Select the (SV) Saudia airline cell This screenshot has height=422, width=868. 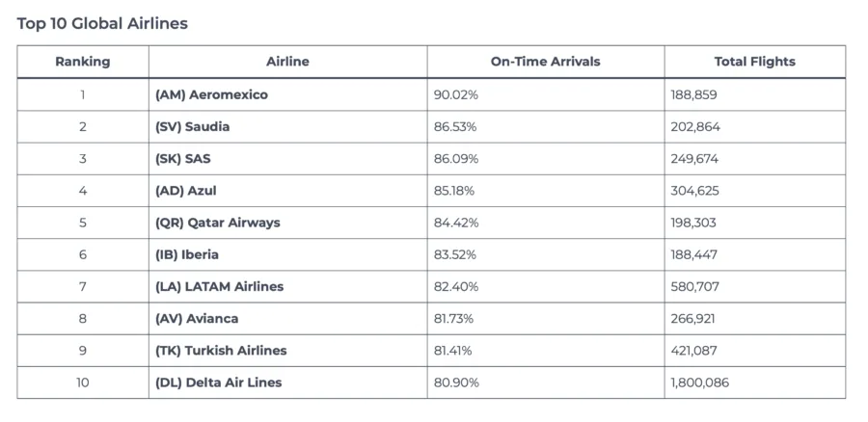[192, 126]
